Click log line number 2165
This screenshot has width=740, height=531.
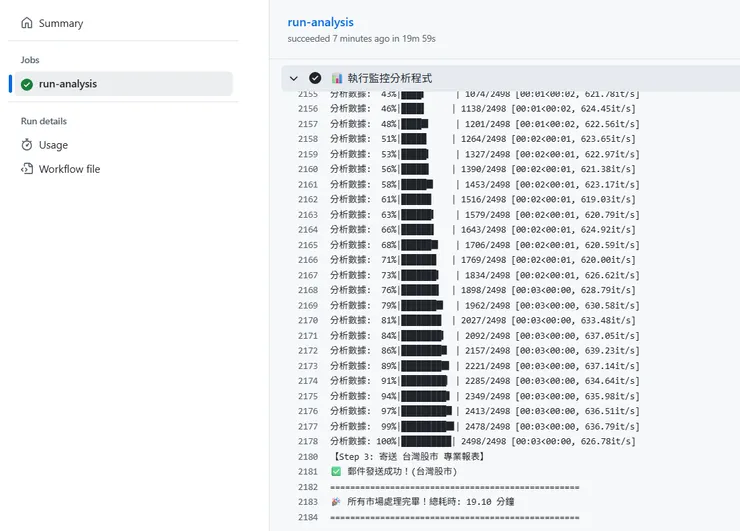[x=308, y=245]
